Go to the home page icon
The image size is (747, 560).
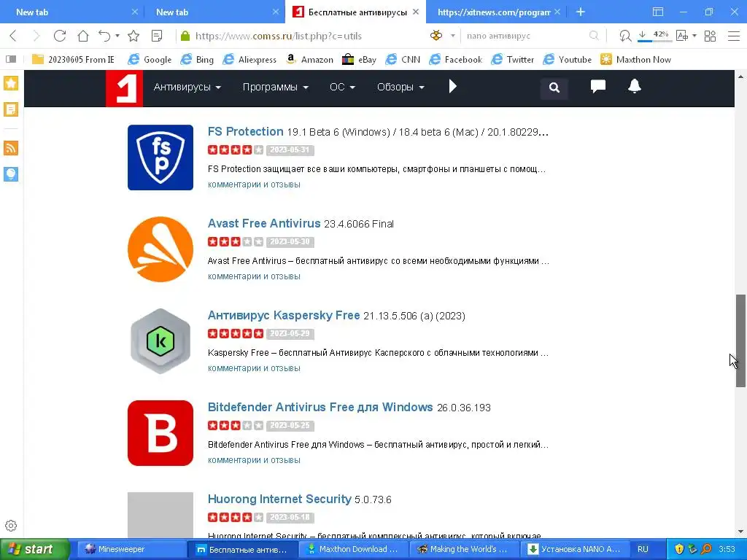[x=83, y=36]
